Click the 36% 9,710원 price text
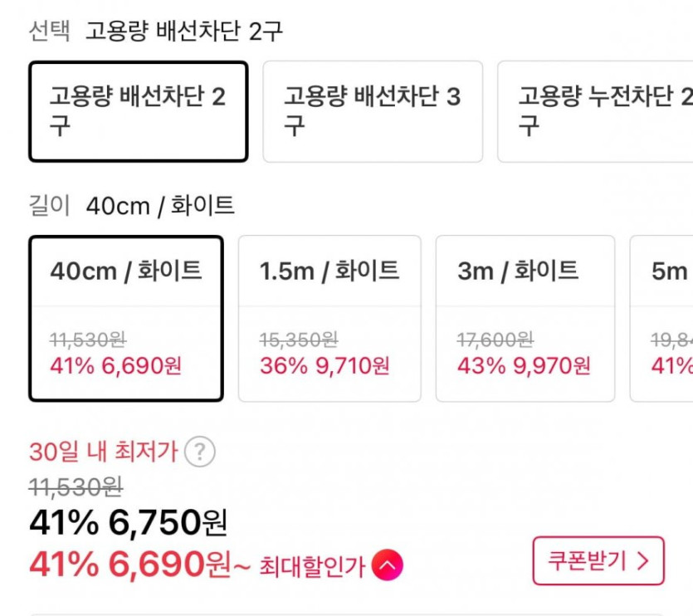This screenshot has height=616, width=693. 324,365
